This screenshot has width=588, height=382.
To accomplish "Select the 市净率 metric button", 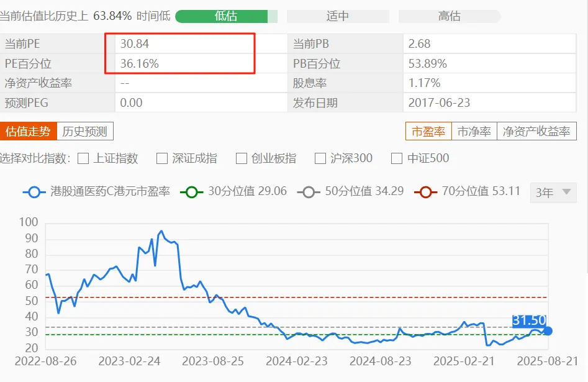I will click(x=474, y=131).
